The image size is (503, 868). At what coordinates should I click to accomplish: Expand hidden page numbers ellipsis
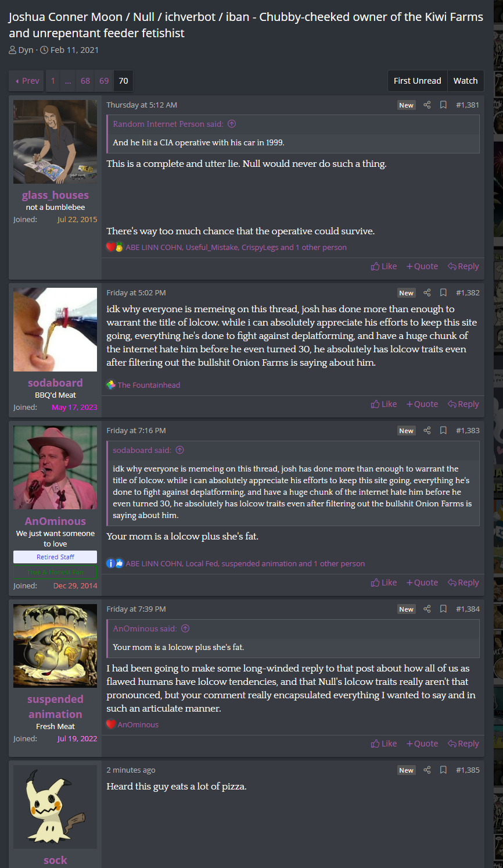(68, 81)
